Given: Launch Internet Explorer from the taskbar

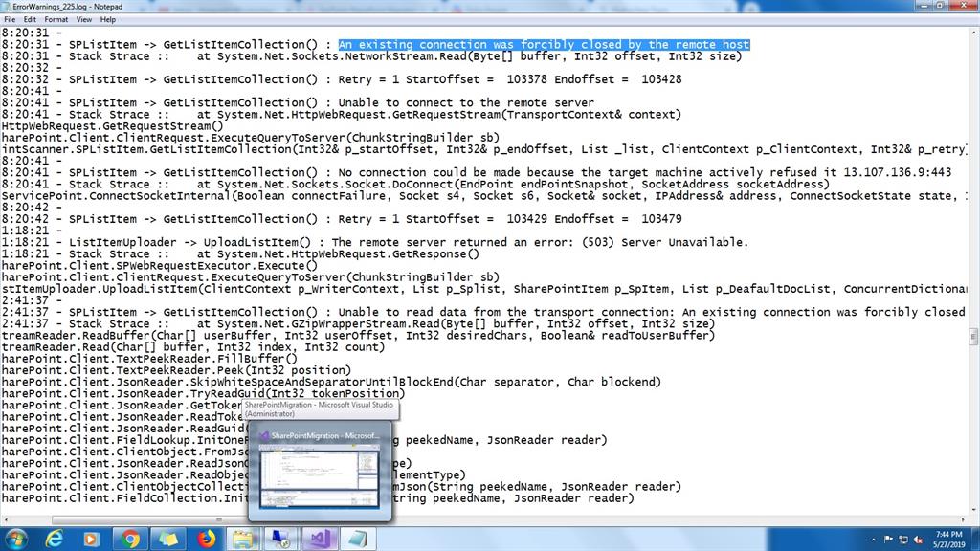Looking at the screenshot, I should click(x=55, y=539).
